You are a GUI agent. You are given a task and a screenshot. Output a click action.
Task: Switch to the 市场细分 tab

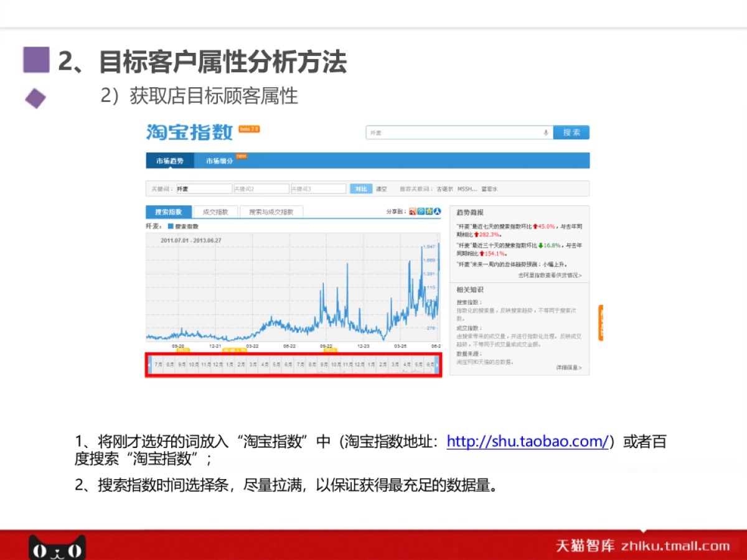219,160
